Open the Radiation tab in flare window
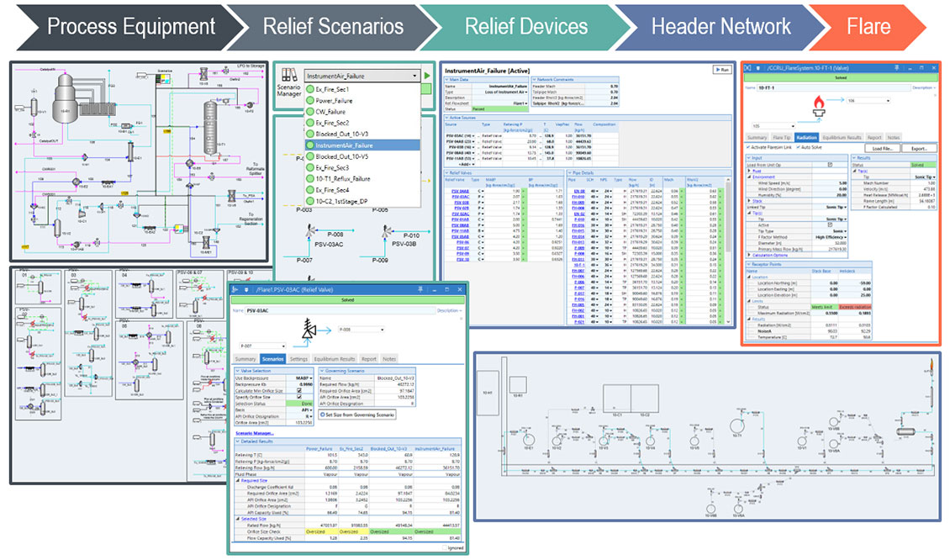 click(x=806, y=138)
